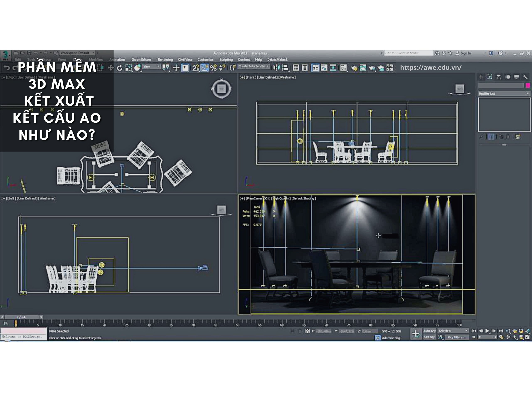Open the Modify tab in command panel

[x=490, y=77]
